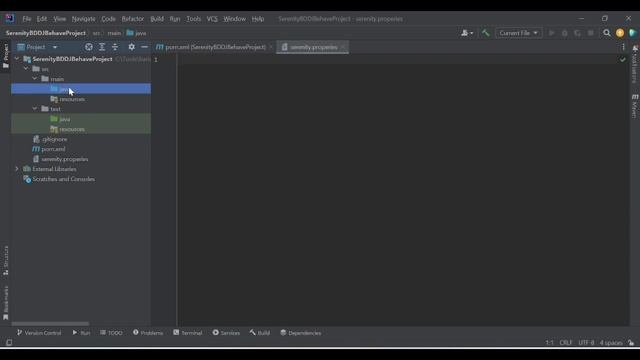
Task: Click the orange IDE updates icon
Action: (x=620, y=33)
